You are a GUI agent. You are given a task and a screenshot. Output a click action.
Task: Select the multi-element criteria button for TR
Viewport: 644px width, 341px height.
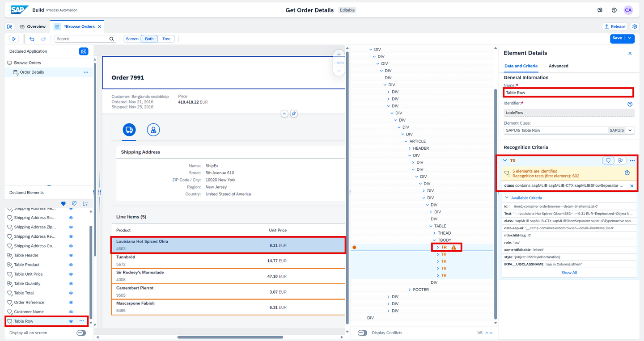click(x=620, y=160)
